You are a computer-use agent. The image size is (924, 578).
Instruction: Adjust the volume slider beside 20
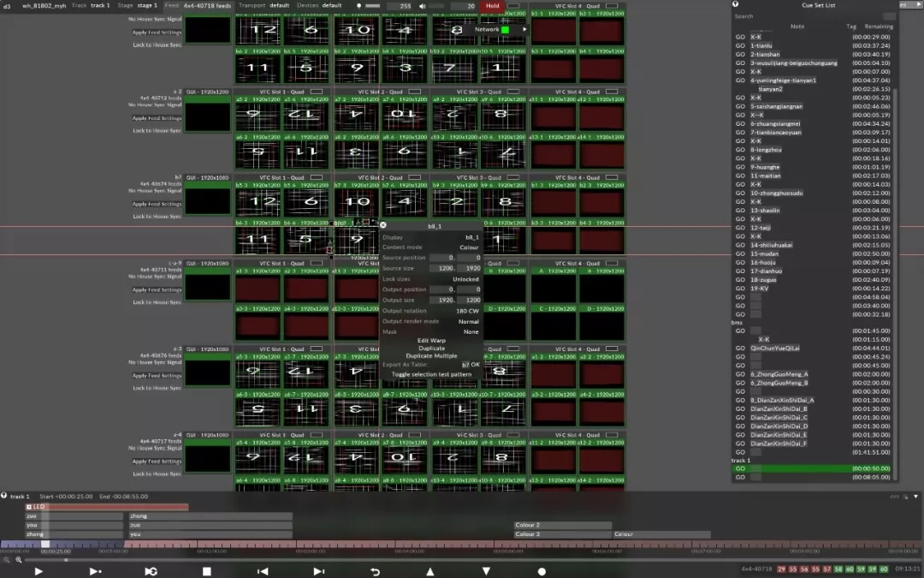(x=436, y=6)
